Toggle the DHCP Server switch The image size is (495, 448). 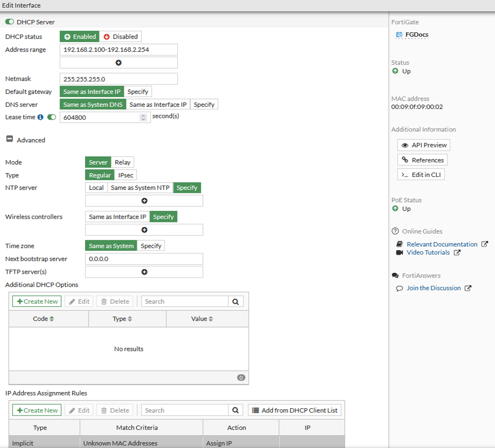pos(10,22)
